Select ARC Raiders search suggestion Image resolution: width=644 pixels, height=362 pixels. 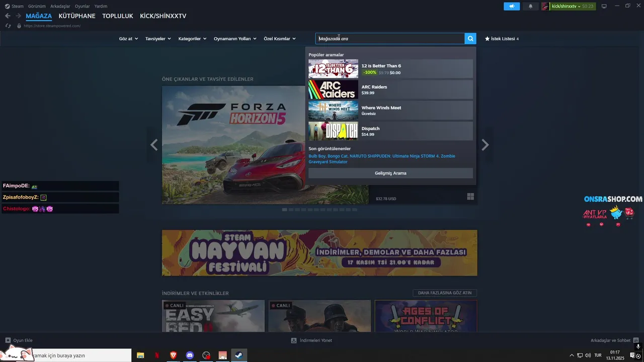(x=390, y=89)
